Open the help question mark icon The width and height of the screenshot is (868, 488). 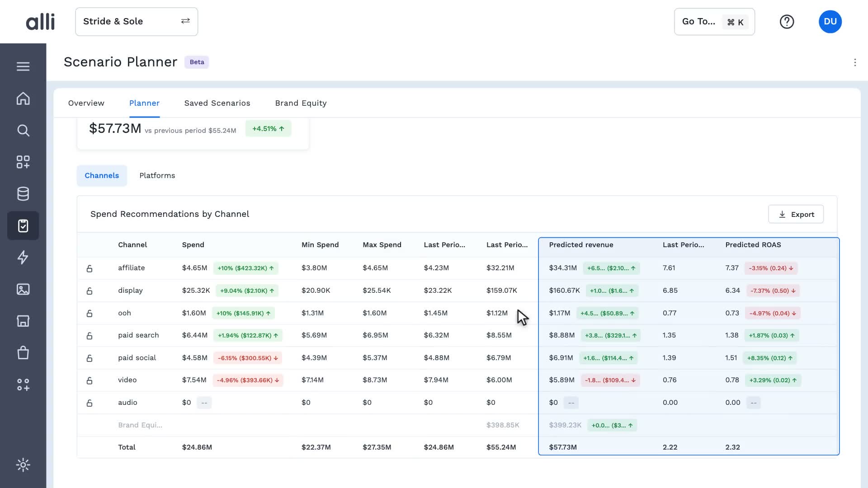pyautogui.click(x=787, y=22)
